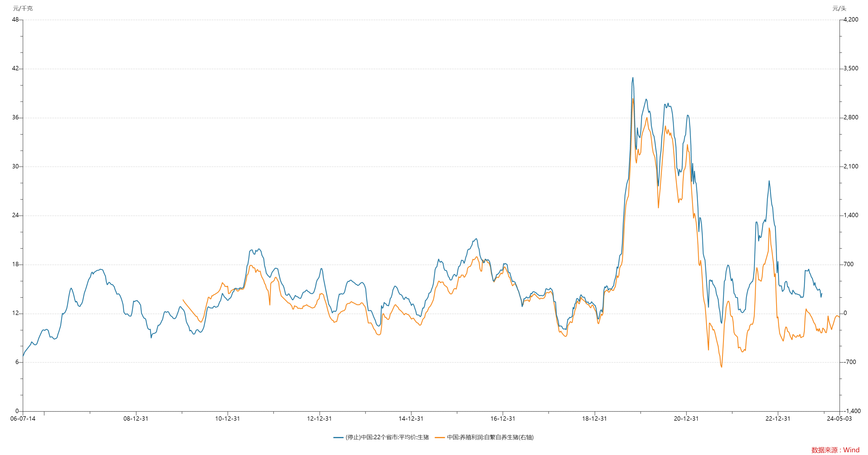This screenshot has width=868, height=455.
Task: Click the 3,500 right axis value label
Action: coord(851,68)
